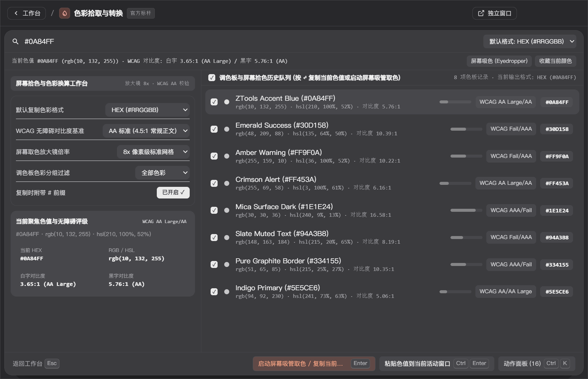Click the #5E5CE6 hex badge
Image resolution: width=588 pixels, height=379 pixels.
557,292
